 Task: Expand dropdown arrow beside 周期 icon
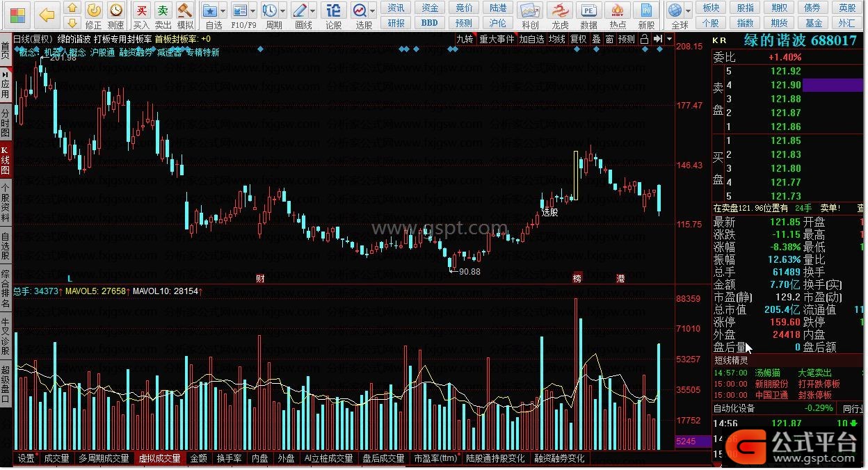[x=282, y=11]
